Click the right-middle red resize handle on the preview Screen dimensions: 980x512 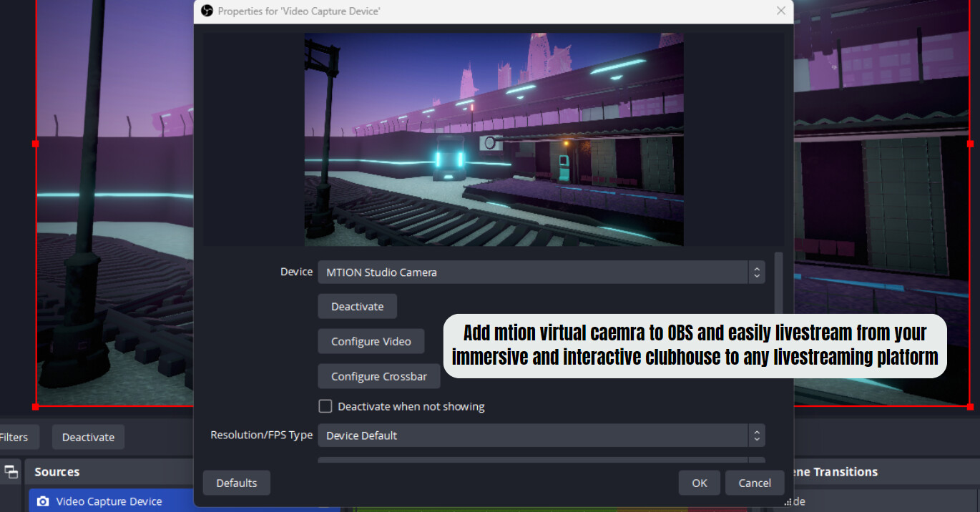click(x=970, y=144)
